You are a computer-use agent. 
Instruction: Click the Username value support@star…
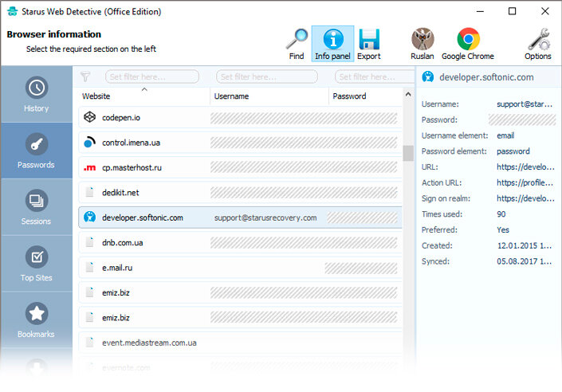[525, 104]
